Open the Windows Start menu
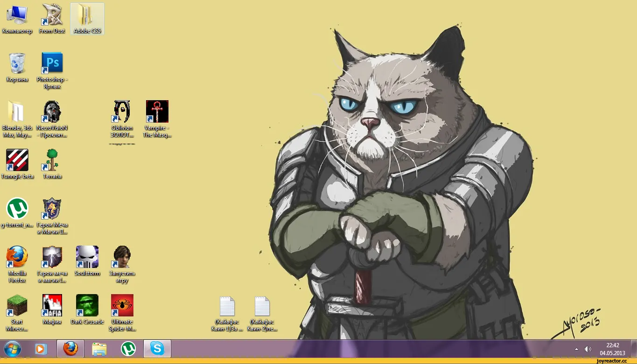 13,349
